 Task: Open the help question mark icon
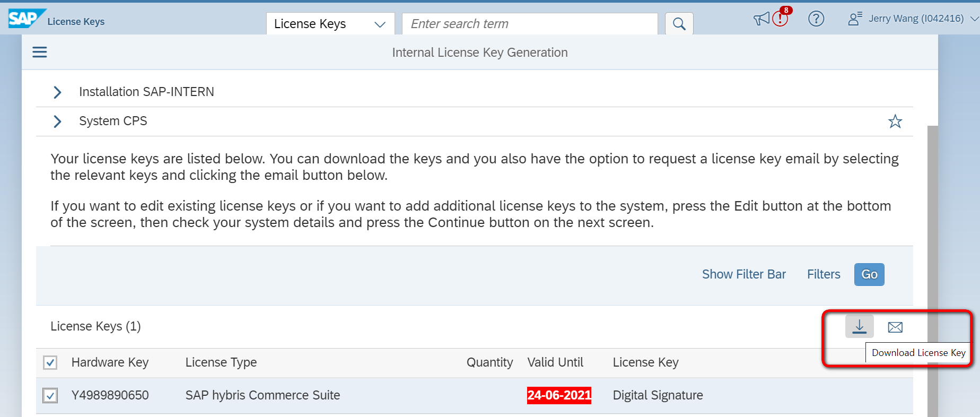(816, 19)
